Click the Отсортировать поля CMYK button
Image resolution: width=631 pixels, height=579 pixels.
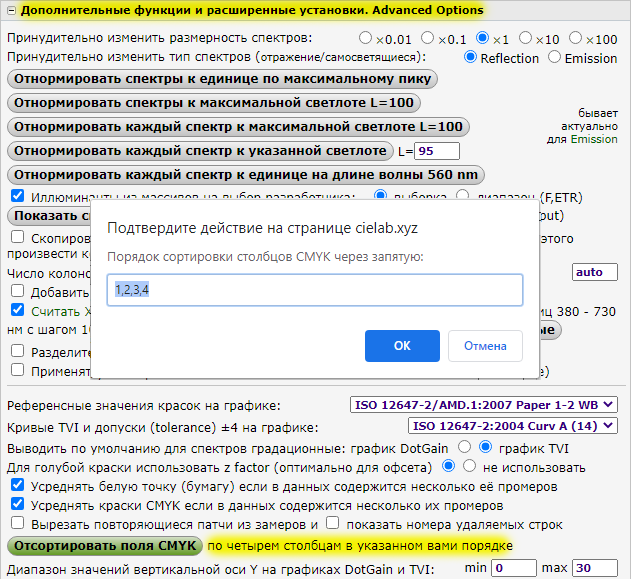(x=105, y=545)
